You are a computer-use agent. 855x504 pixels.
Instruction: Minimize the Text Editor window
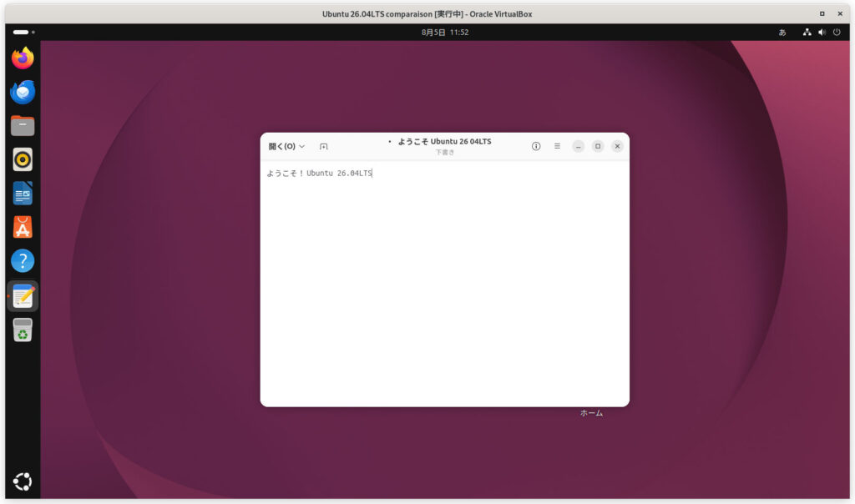point(578,146)
